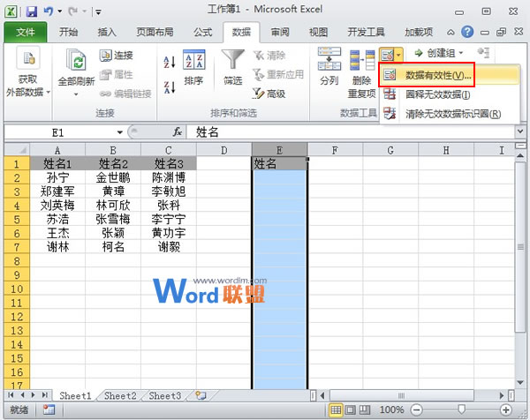Select 数据有效性(V)... menu entry

coord(437,75)
